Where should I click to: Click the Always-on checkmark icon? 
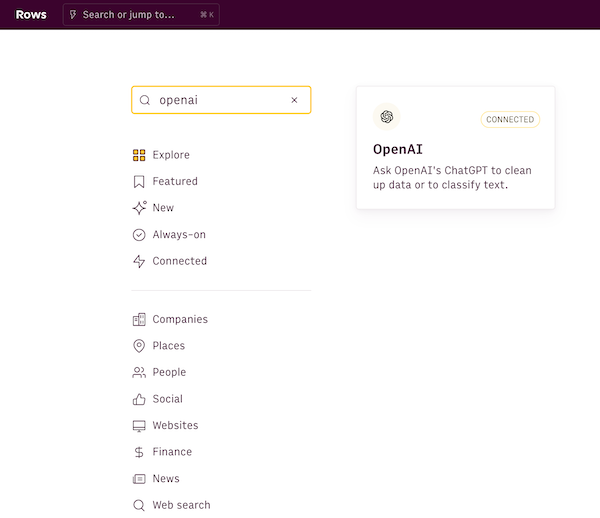[139, 235]
